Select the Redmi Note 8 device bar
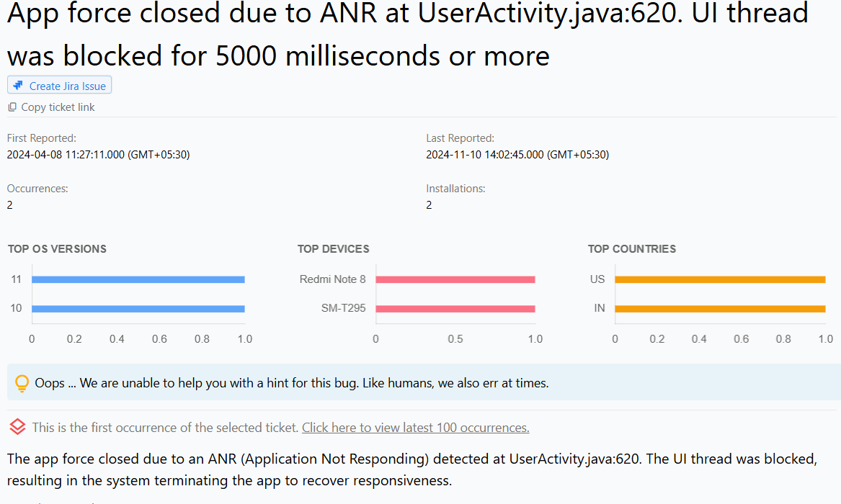Screen dimensions: 841x504 (x=455, y=279)
